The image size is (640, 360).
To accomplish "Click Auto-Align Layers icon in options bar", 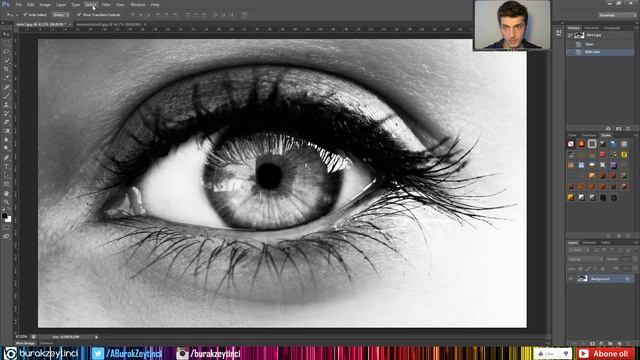I will pos(244,15).
